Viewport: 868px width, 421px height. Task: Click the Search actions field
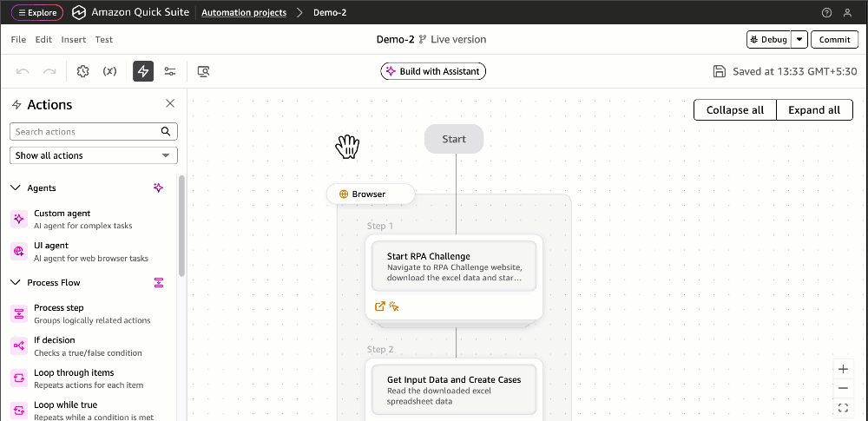point(87,132)
